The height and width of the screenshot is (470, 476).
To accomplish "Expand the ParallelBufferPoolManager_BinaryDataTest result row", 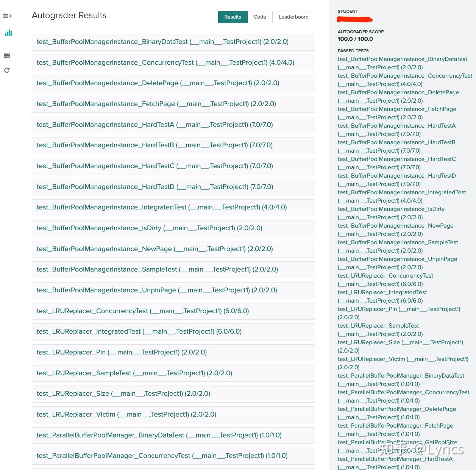I will pyautogui.click(x=173, y=436).
